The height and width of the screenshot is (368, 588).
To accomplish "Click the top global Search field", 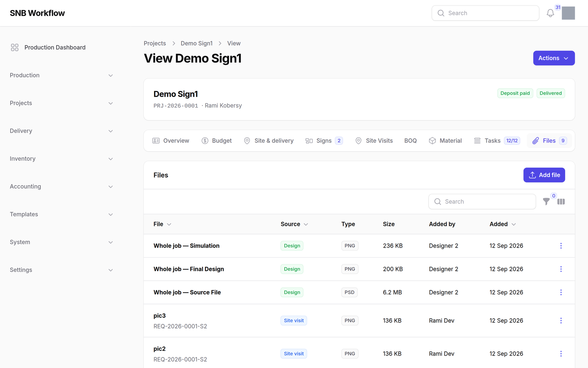I will [485, 13].
